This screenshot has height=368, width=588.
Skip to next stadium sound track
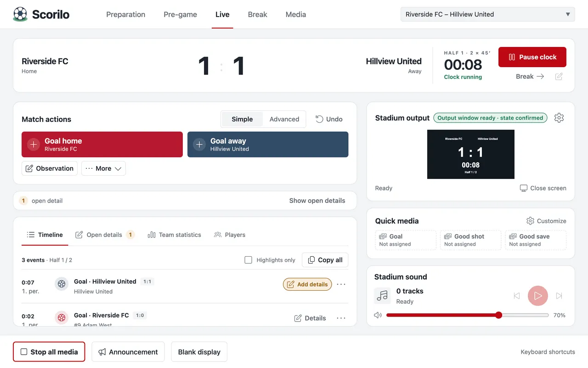point(559,296)
